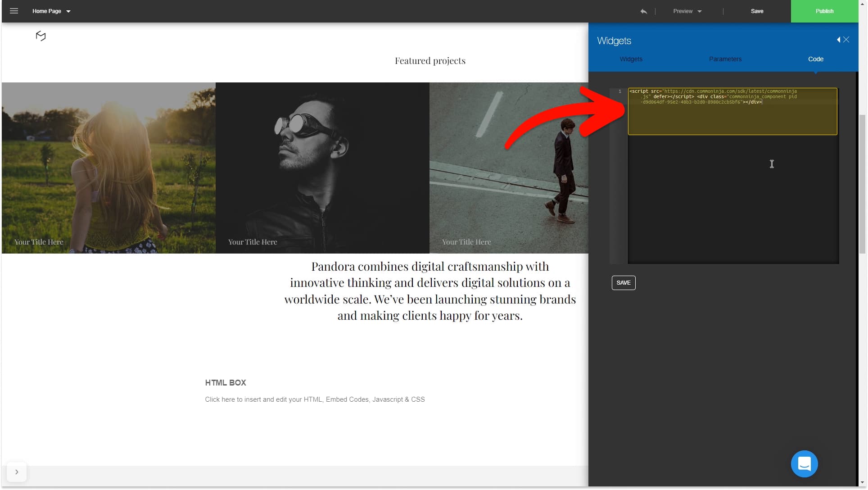
Task: Select the woman in field project thumbnail
Action: pos(108,168)
